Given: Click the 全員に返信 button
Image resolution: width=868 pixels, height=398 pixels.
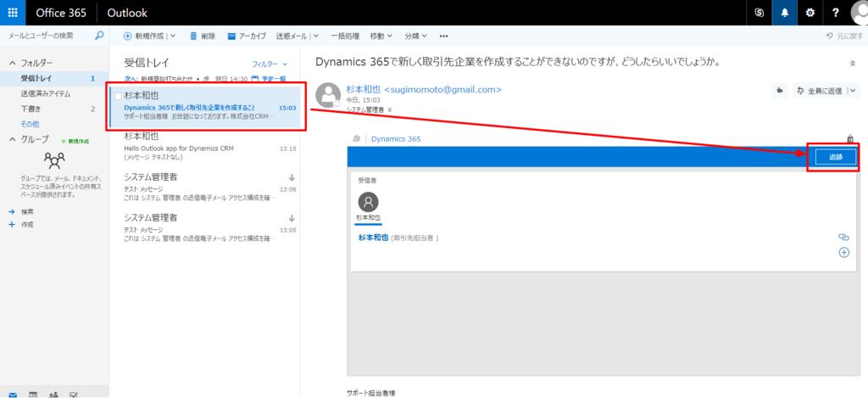Looking at the screenshot, I should point(821,90).
